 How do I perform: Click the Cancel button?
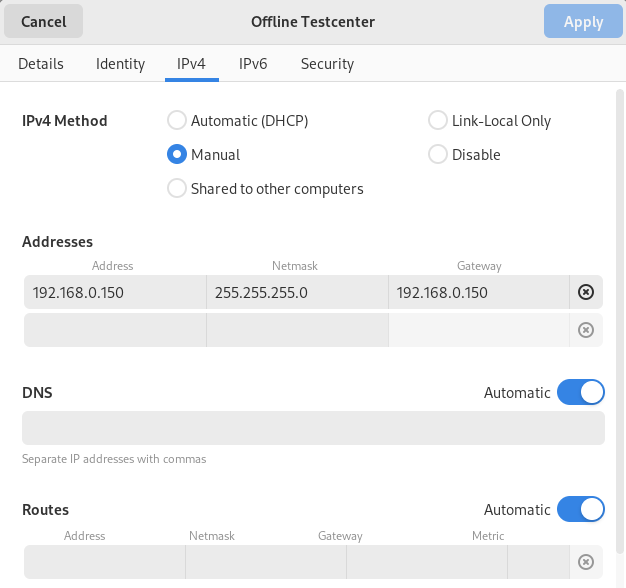44,21
